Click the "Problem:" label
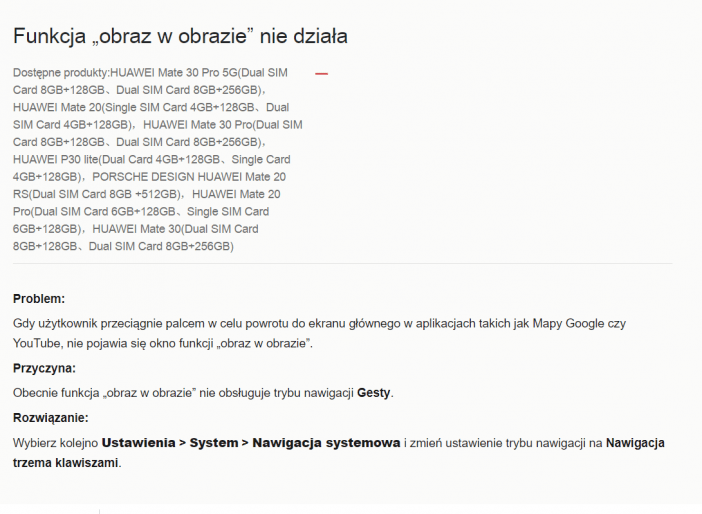Viewport: 702px width, 514px height. click(x=39, y=299)
